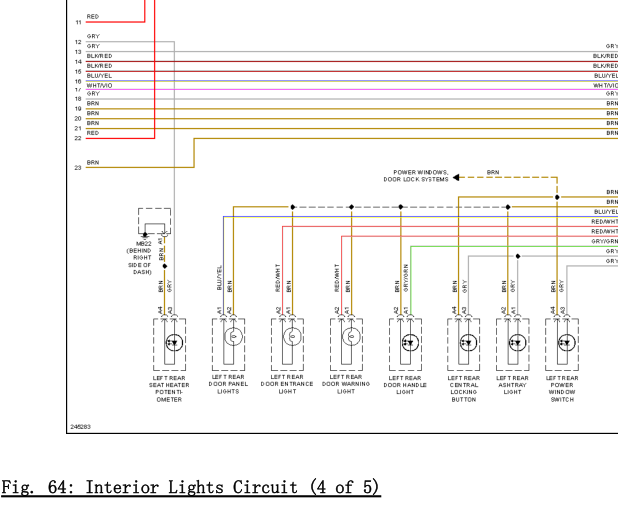Click the vertical RED/WHT label above Door Entrance Light
Image resolution: width=618 pixels, height=520 pixels.
pos(278,278)
